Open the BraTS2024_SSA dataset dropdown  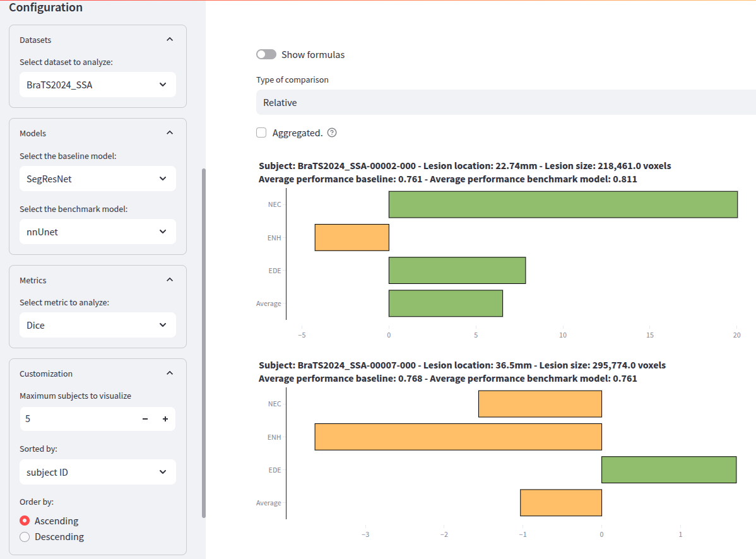97,85
